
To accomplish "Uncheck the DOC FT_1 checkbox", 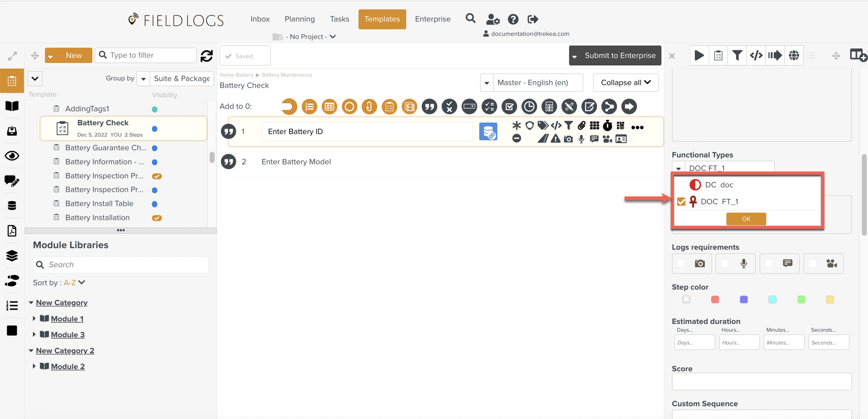I will [x=681, y=202].
